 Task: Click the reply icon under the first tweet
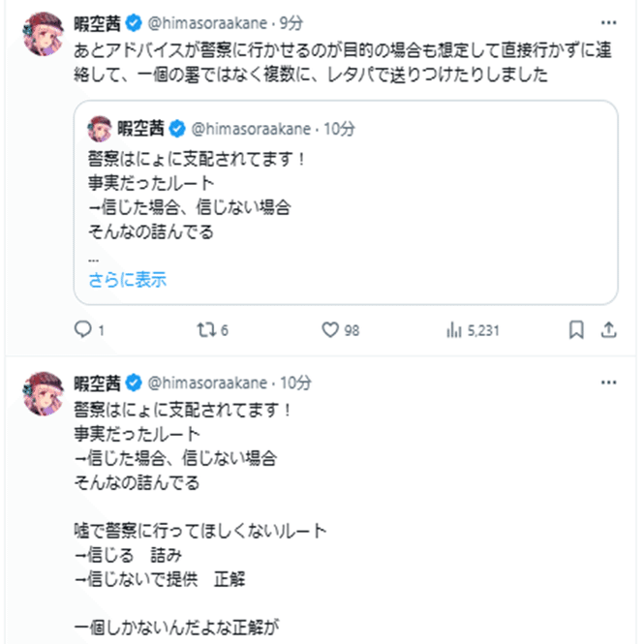[84, 330]
